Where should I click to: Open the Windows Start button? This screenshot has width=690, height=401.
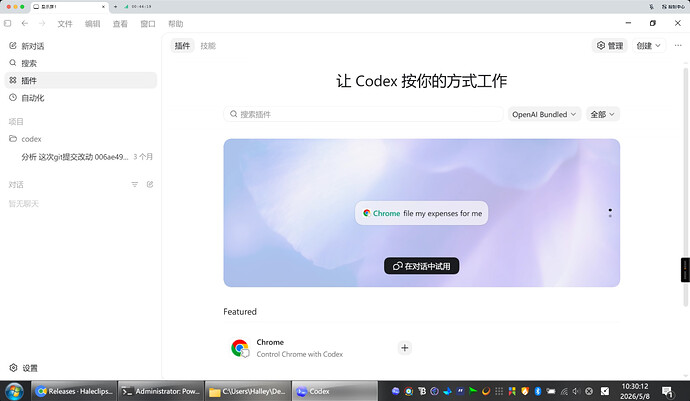[14, 391]
